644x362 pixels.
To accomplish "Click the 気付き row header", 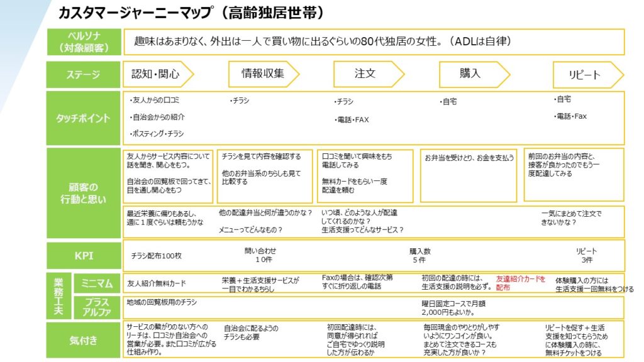I will (x=84, y=340).
